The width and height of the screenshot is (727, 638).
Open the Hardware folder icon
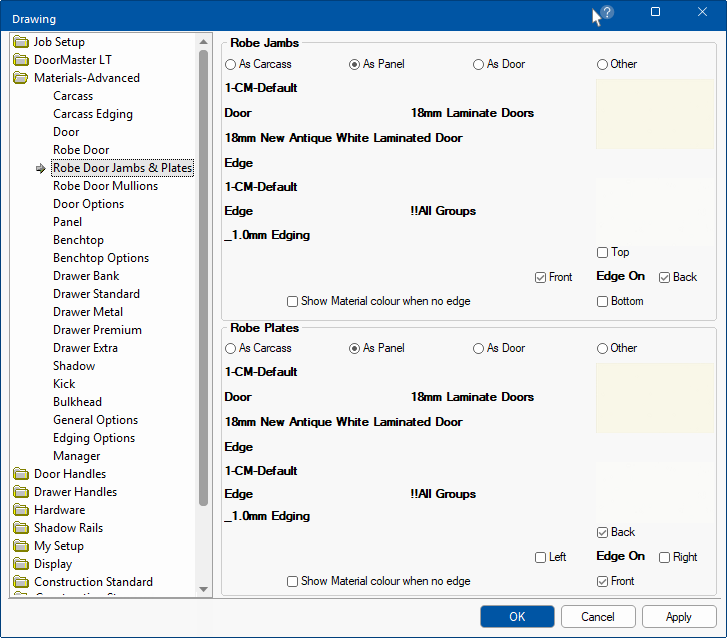21,510
